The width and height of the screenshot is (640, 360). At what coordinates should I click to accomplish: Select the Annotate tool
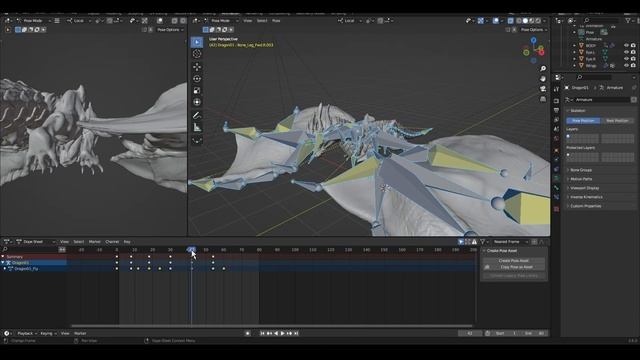pos(197,116)
